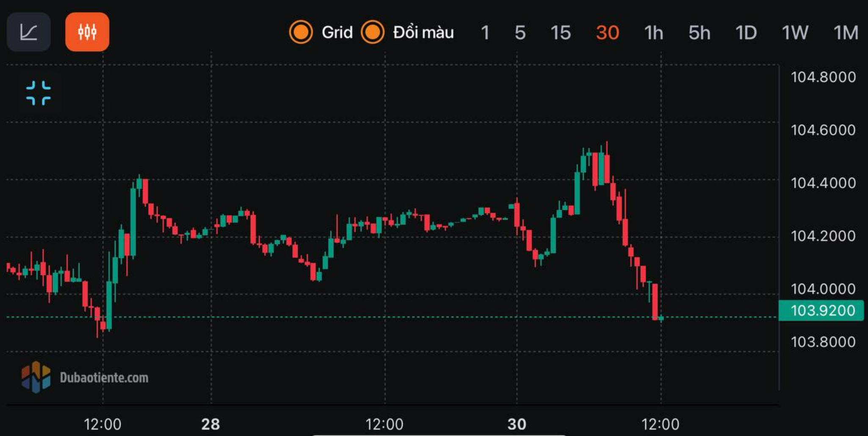The height and width of the screenshot is (436, 868).
Task: Select the 1 minute timeframe
Action: coord(485,33)
